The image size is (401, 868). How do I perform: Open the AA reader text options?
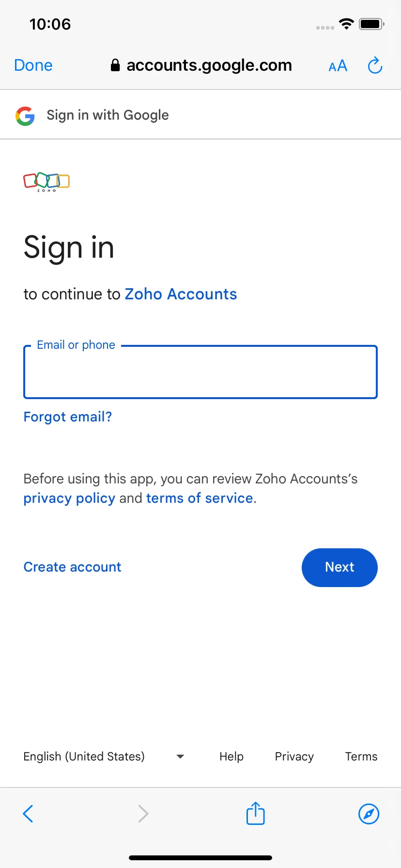coord(338,66)
